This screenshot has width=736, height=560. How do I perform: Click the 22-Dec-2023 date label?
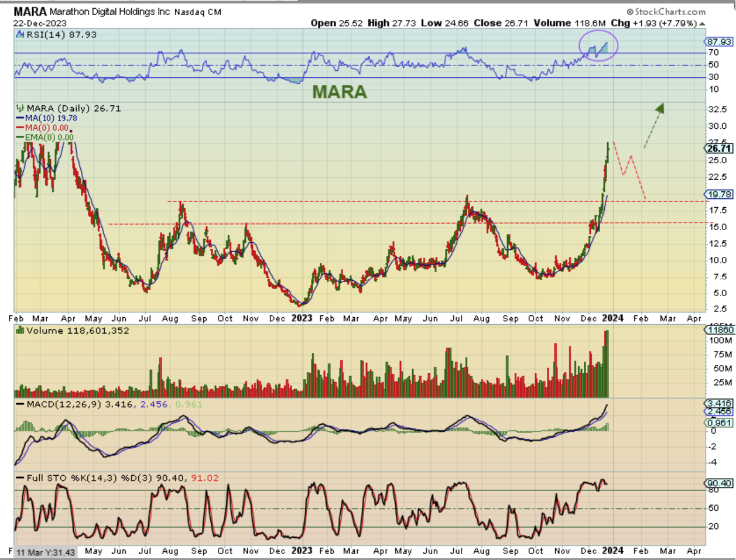click(40, 23)
